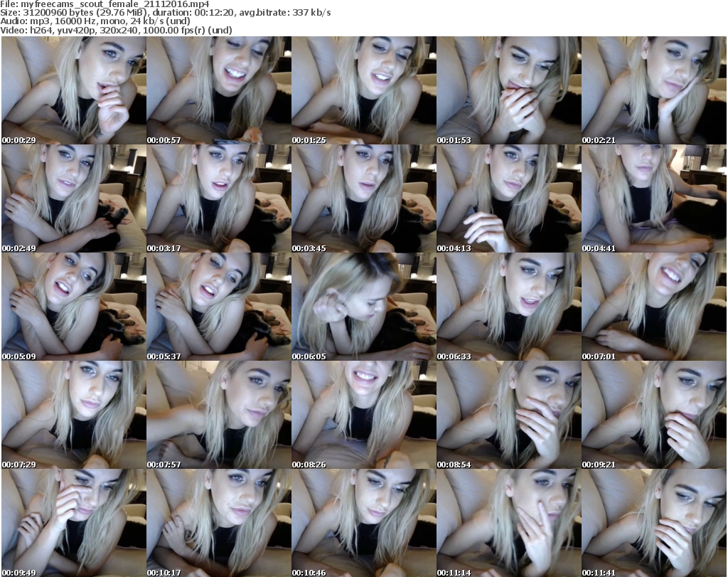The height and width of the screenshot is (577, 728).
Task: Click the Video: h264 info line
Action: point(116,30)
